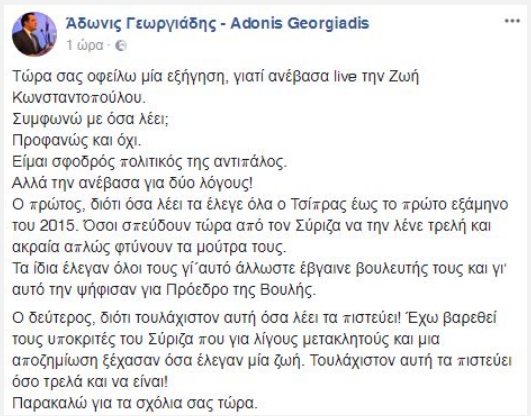Click the line 'όσο τρελά και να είναι!'

tap(90, 382)
